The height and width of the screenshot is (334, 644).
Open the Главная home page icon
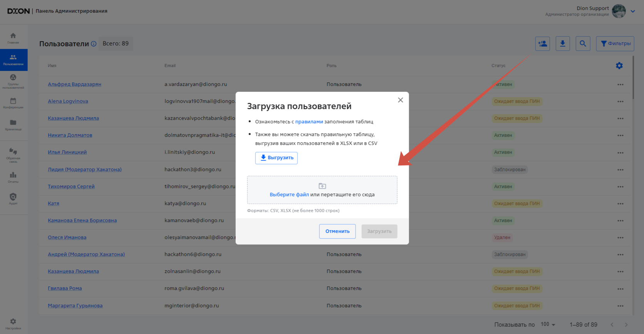[x=13, y=38]
